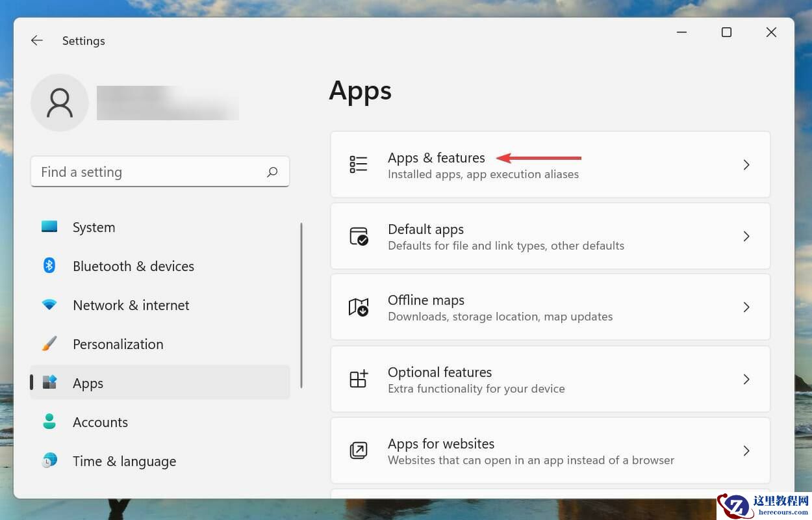
Task: Open Apps & features title
Action: click(437, 158)
